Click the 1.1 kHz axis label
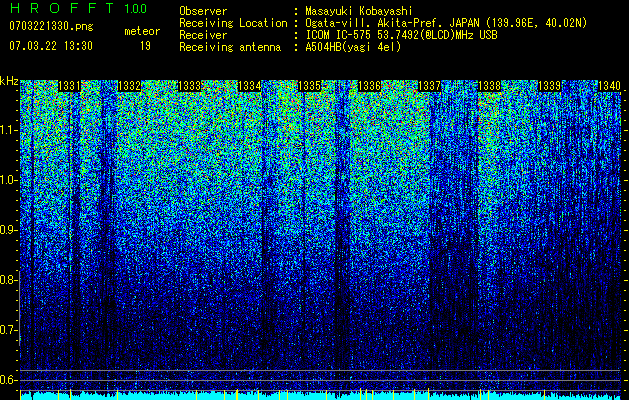The image size is (629, 400). 8,130
